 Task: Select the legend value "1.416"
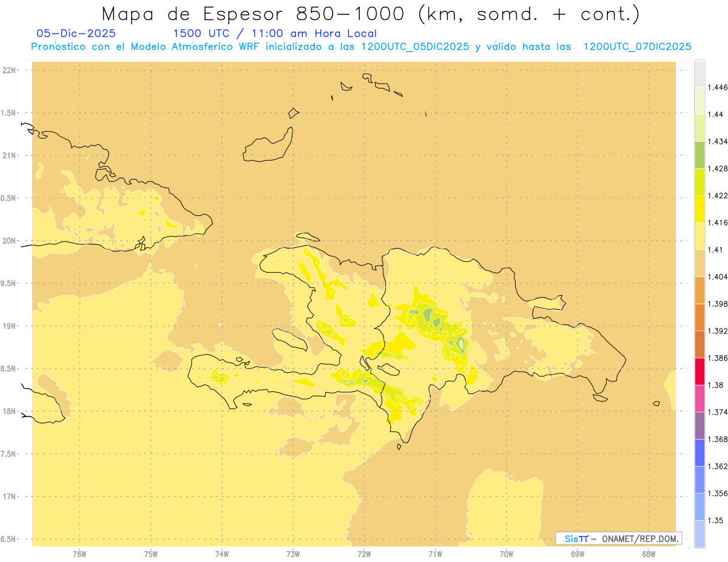click(x=718, y=222)
